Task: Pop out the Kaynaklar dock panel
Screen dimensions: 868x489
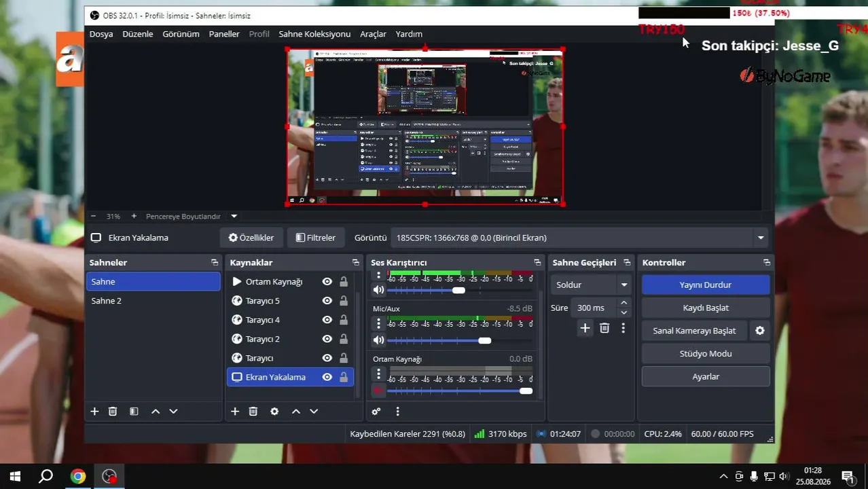Action: click(355, 262)
